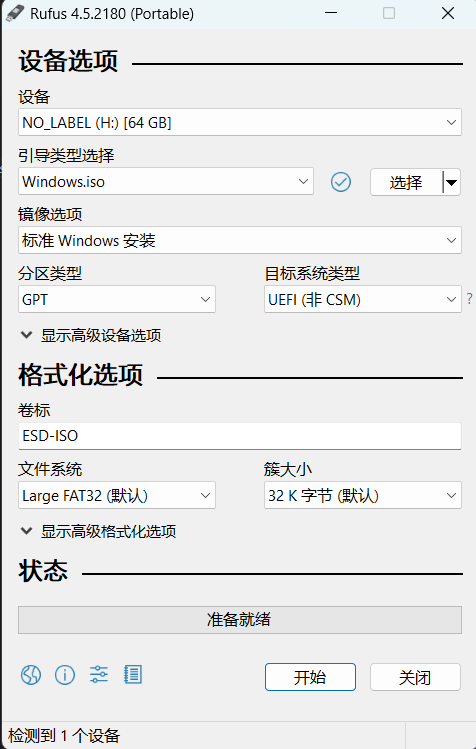Click Rufus USB drive title icon
Image resolution: width=476 pixels, height=749 pixels.
click(14, 13)
